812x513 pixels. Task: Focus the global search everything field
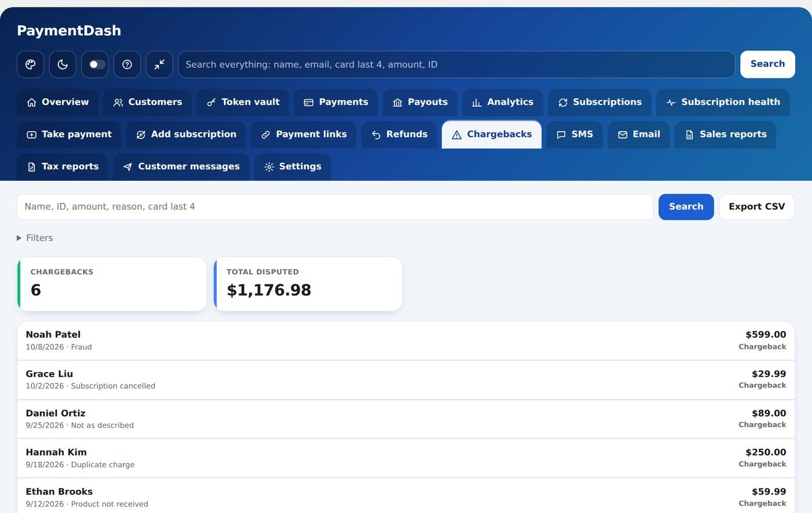click(x=456, y=64)
